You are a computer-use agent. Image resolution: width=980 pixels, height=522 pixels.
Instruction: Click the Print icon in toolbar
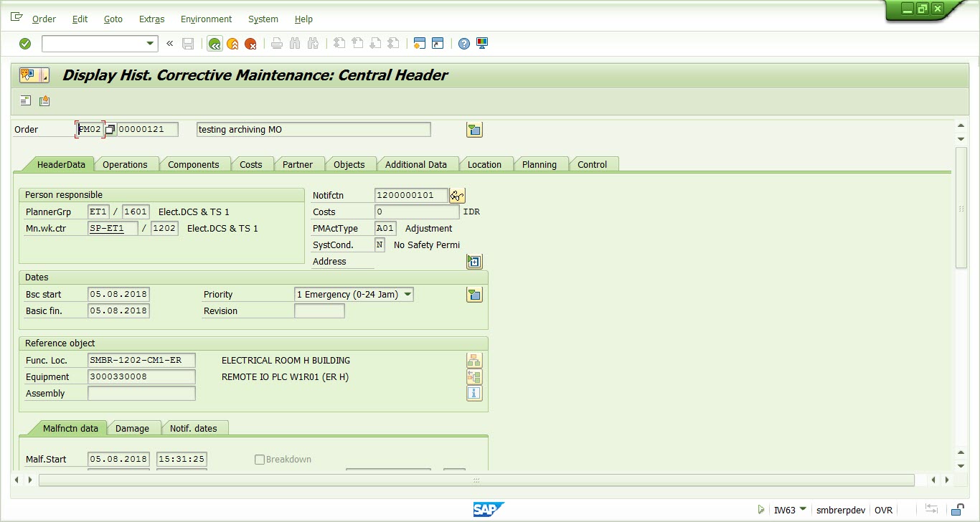click(x=277, y=44)
